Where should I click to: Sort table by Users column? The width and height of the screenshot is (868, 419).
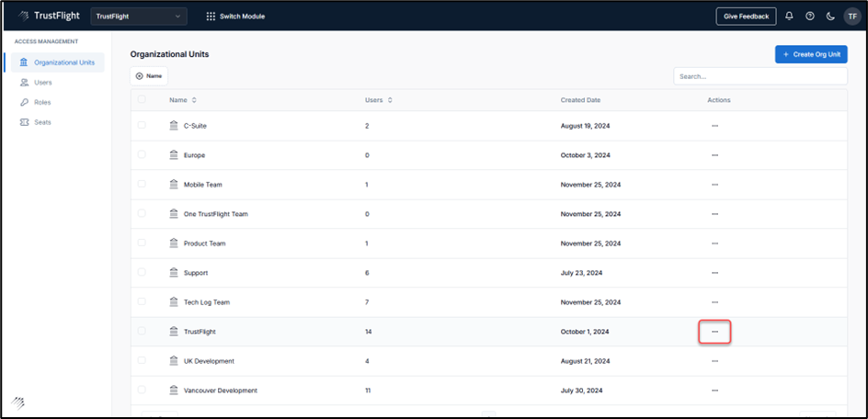coord(379,100)
